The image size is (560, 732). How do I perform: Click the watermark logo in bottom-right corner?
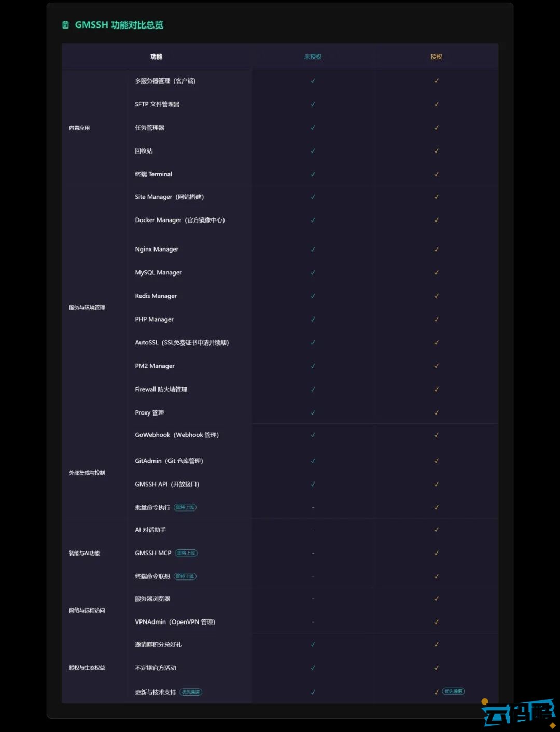tap(519, 713)
